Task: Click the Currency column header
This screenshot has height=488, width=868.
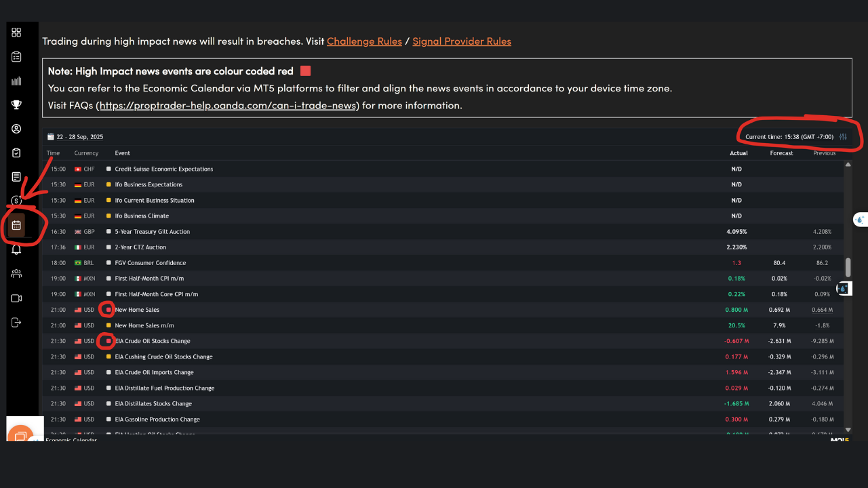Action: point(86,153)
